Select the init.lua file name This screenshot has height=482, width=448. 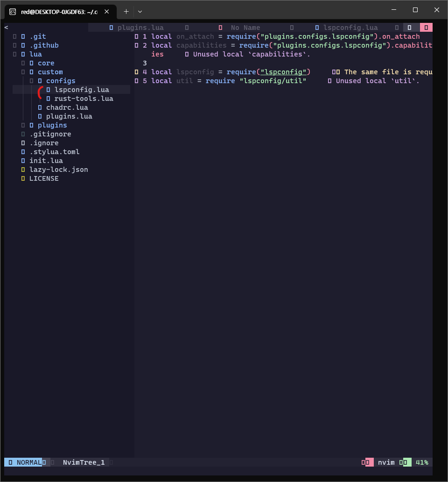(46, 161)
